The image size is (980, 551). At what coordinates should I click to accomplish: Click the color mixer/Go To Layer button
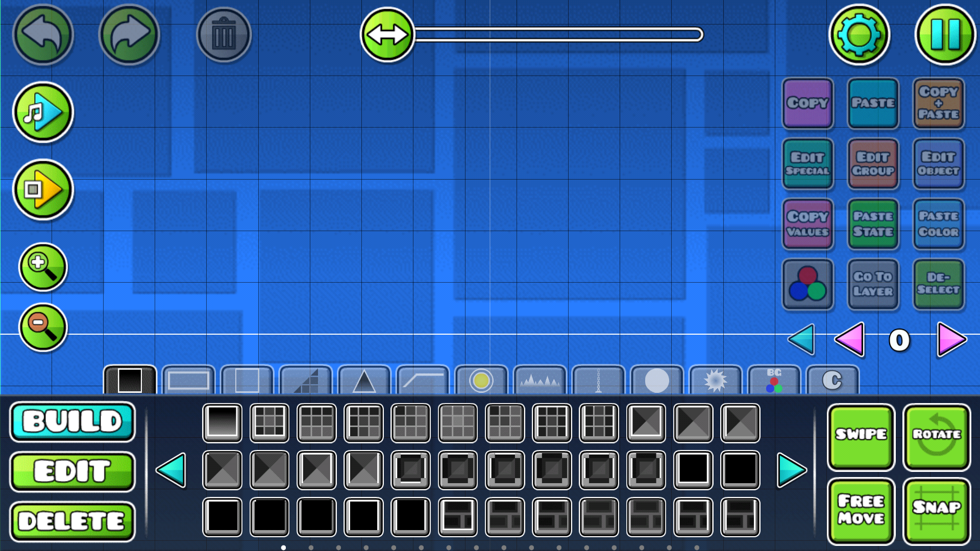click(x=872, y=283)
